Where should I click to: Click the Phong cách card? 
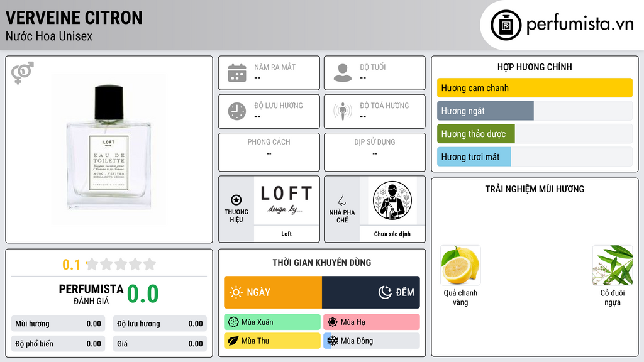click(269, 152)
